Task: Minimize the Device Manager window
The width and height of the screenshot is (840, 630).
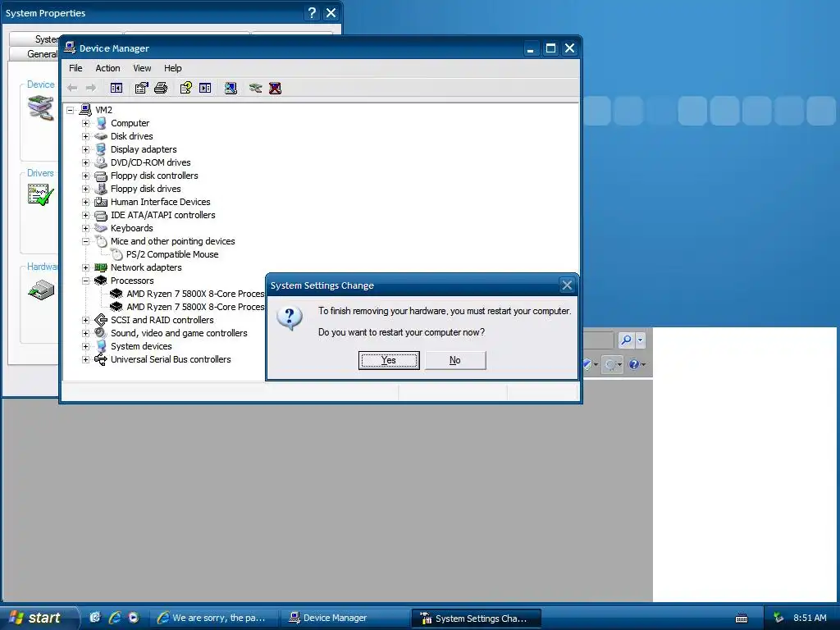Action: click(x=531, y=48)
